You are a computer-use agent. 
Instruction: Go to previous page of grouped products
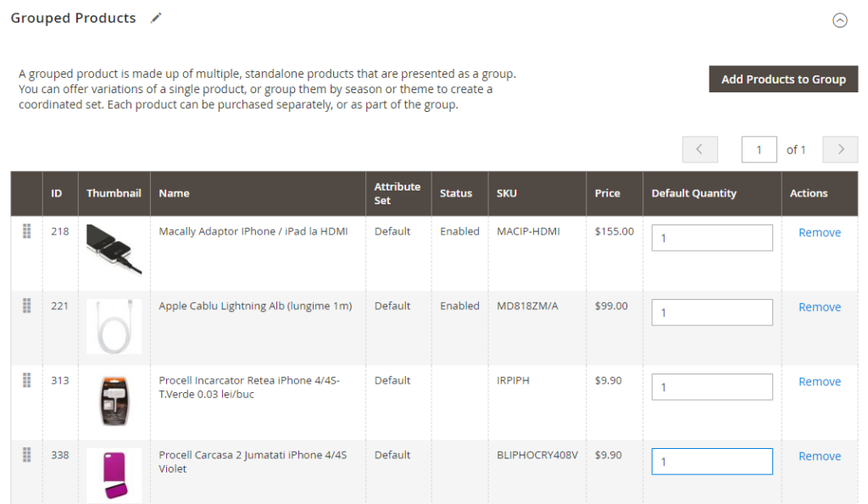[699, 149]
